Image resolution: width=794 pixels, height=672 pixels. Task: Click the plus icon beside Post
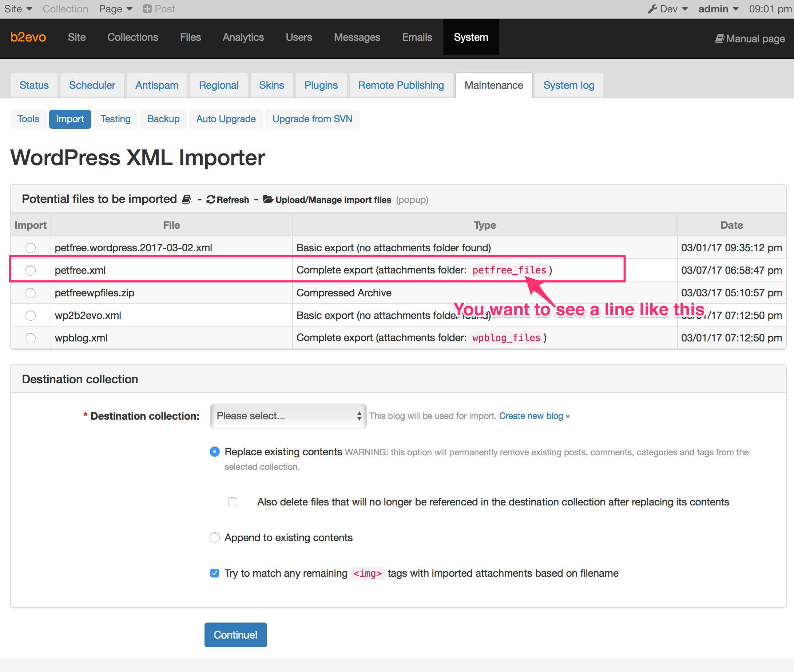[147, 9]
